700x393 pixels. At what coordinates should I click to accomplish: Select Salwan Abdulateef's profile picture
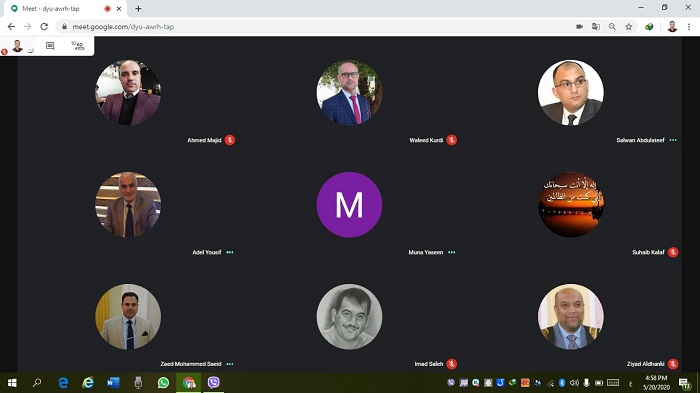click(x=571, y=92)
